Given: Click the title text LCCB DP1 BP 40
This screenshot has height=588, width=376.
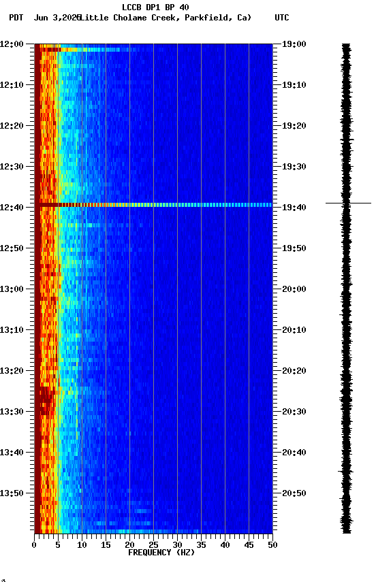Looking at the screenshot, I should click(155, 7).
